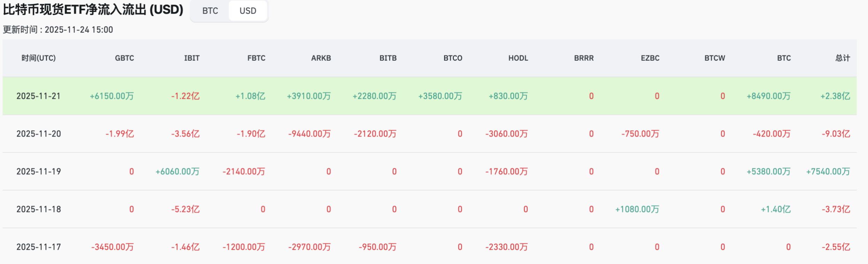
Task: Select the 2025-11-17 date row
Action: 38,247
